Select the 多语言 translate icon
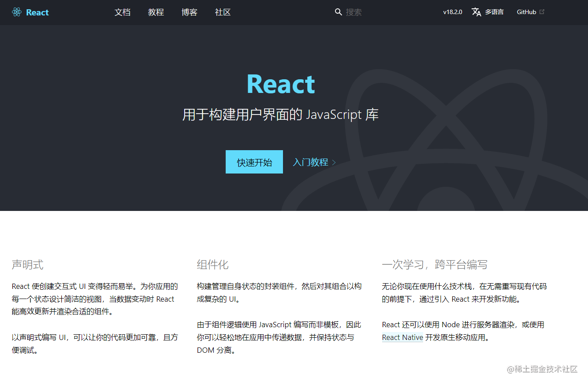Screen dimensions: 588x384 click(476, 12)
